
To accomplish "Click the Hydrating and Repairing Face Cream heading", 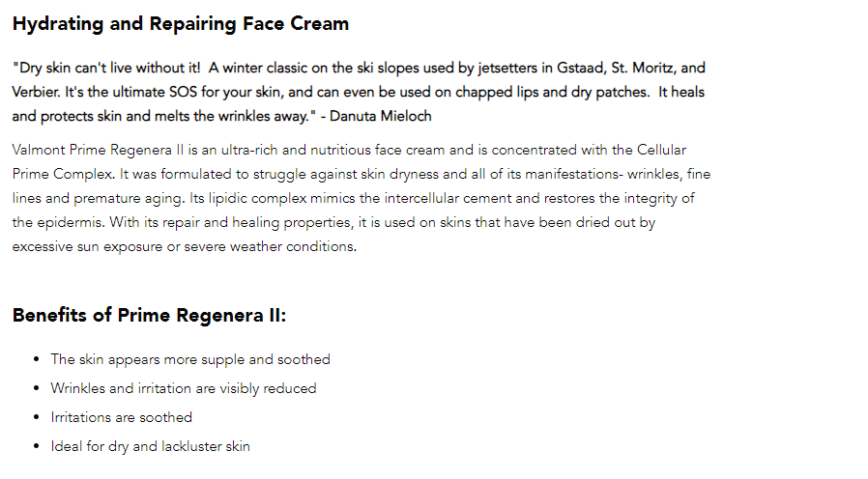I will pos(181,24).
